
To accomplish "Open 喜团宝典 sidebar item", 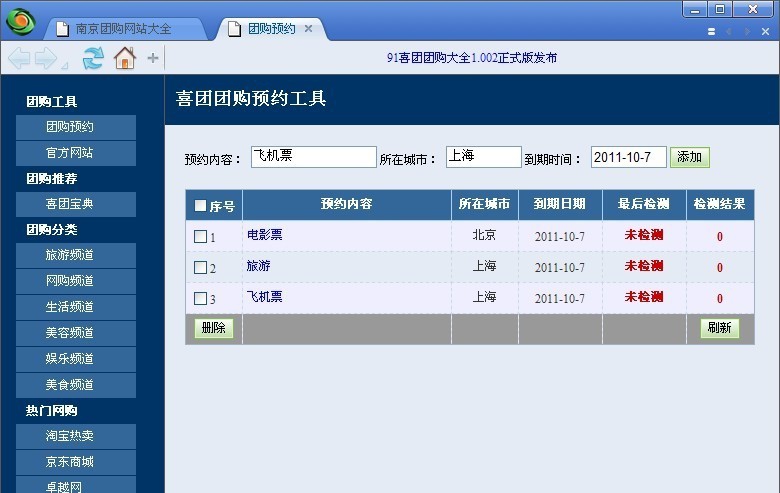I will point(76,204).
